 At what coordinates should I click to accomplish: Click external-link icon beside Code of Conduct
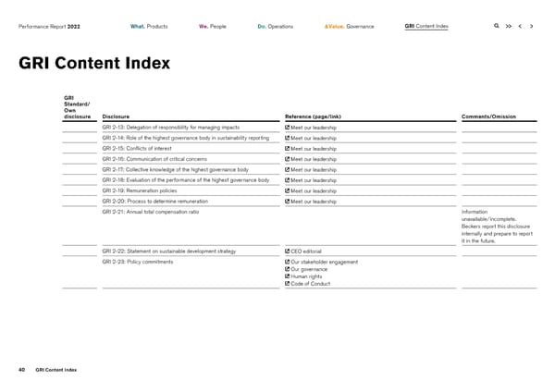click(x=287, y=284)
